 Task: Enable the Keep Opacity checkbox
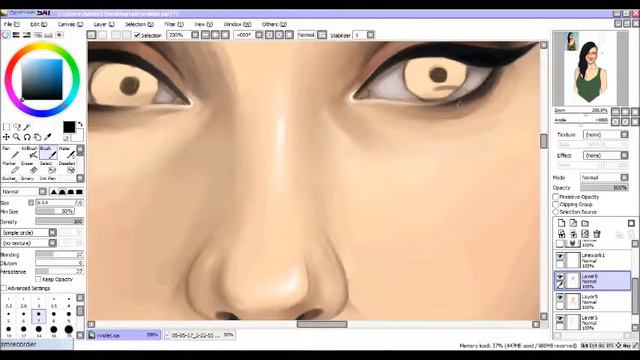[38, 279]
